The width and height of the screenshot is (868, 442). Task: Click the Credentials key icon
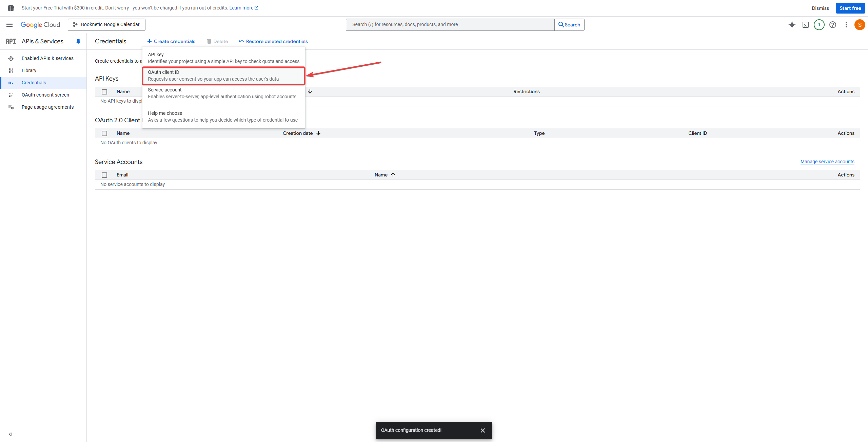(11, 83)
